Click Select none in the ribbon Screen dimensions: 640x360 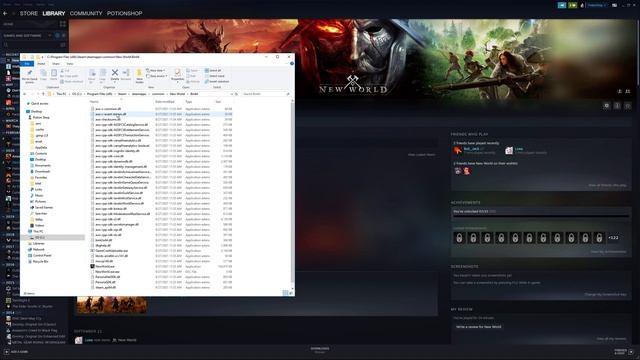coord(215,76)
